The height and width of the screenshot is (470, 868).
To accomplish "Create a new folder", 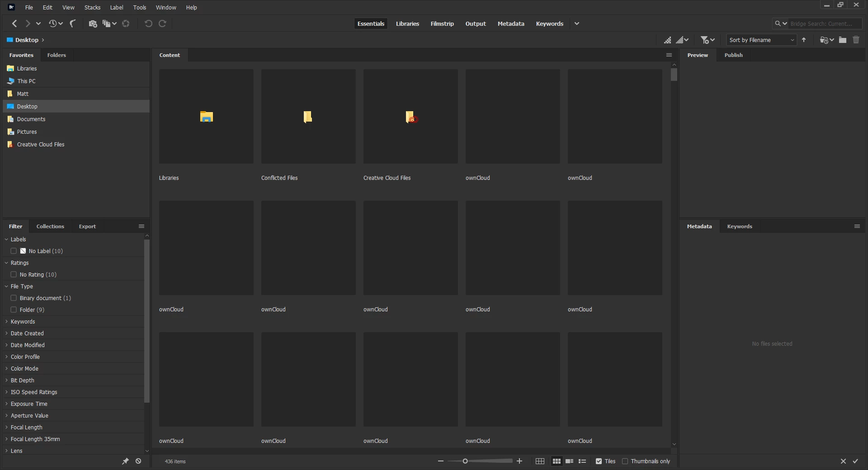I will (843, 40).
